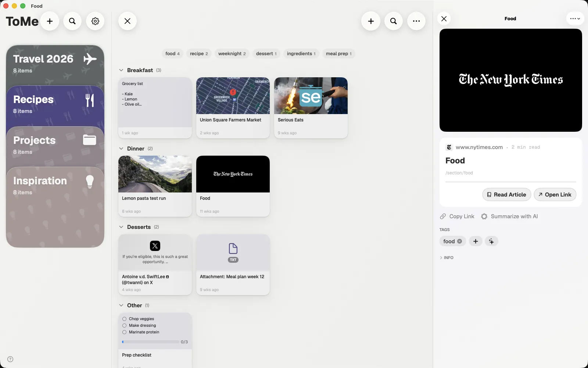
Task: Click New York Times preview image in panel
Action: (x=510, y=80)
